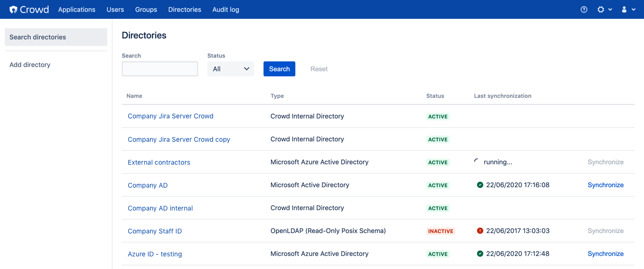Open the help question mark icon
The image size is (644, 269).
click(x=584, y=9)
